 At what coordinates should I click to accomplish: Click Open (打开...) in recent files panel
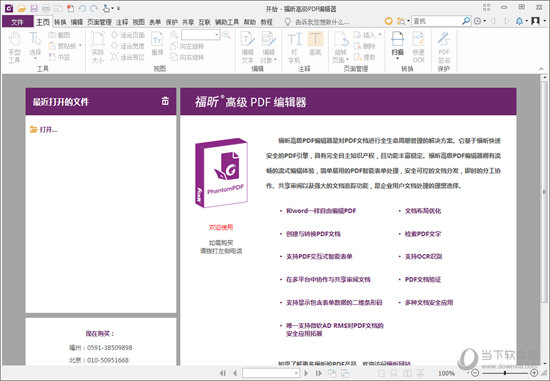pyautogui.click(x=43, y=129)
